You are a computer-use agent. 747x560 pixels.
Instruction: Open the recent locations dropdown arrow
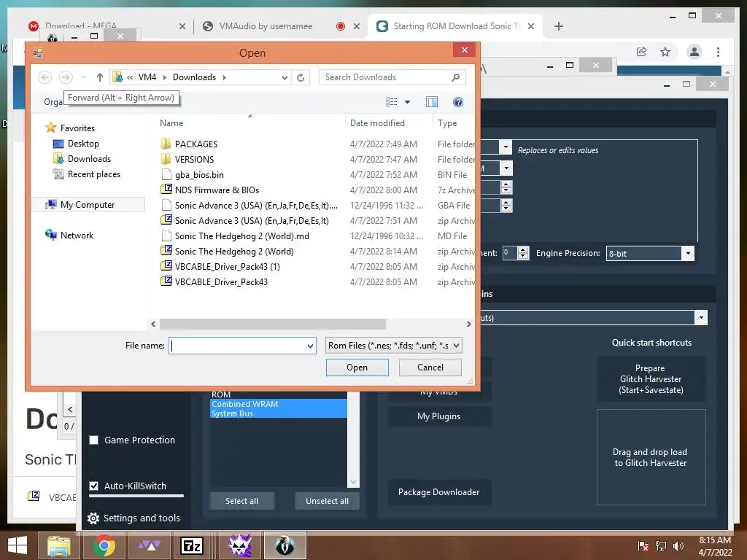point(83,77)
